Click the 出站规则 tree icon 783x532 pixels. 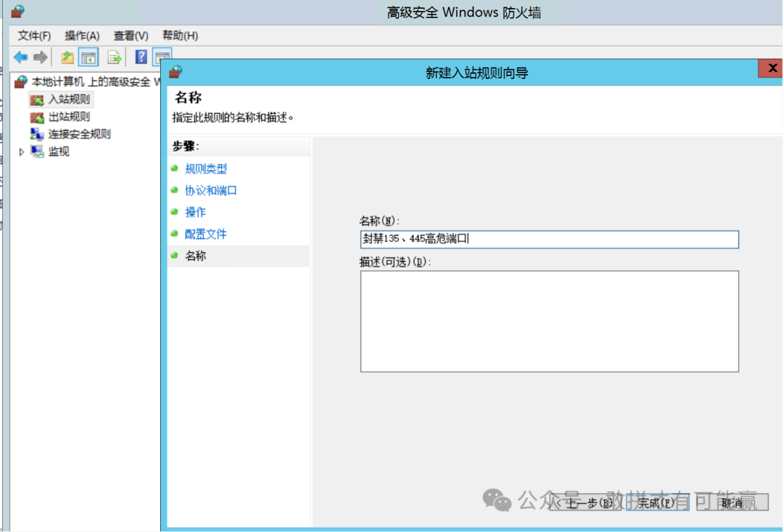coord(37,117)
